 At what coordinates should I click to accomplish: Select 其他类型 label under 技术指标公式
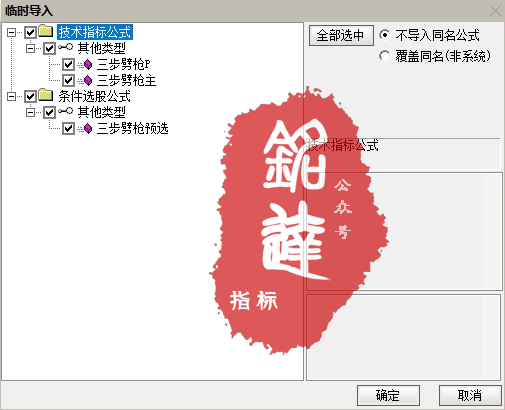(x=102, y=48)
